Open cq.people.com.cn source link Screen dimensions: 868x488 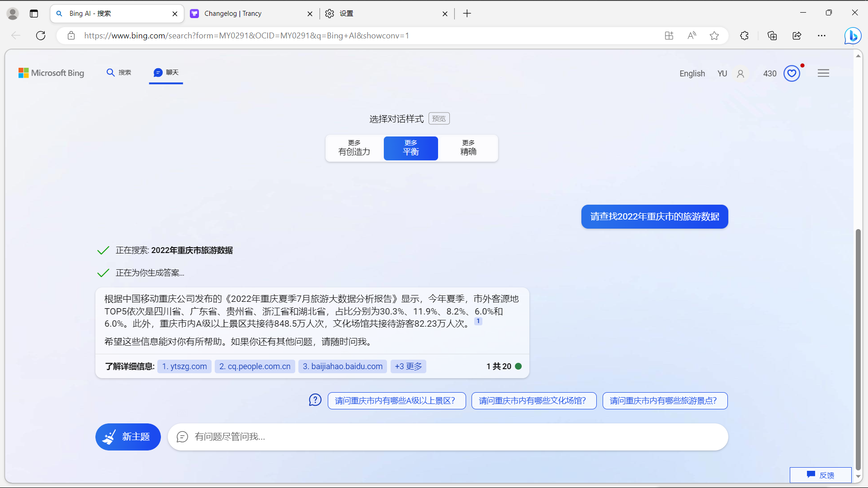pos(255,366)
